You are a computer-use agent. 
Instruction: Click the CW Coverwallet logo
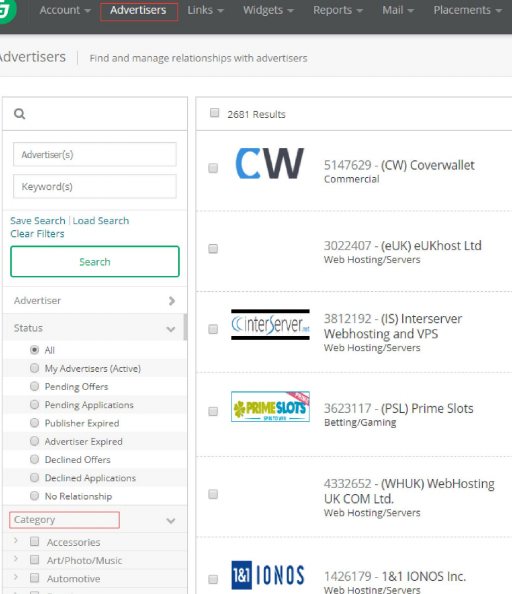[x=270, y=163]
